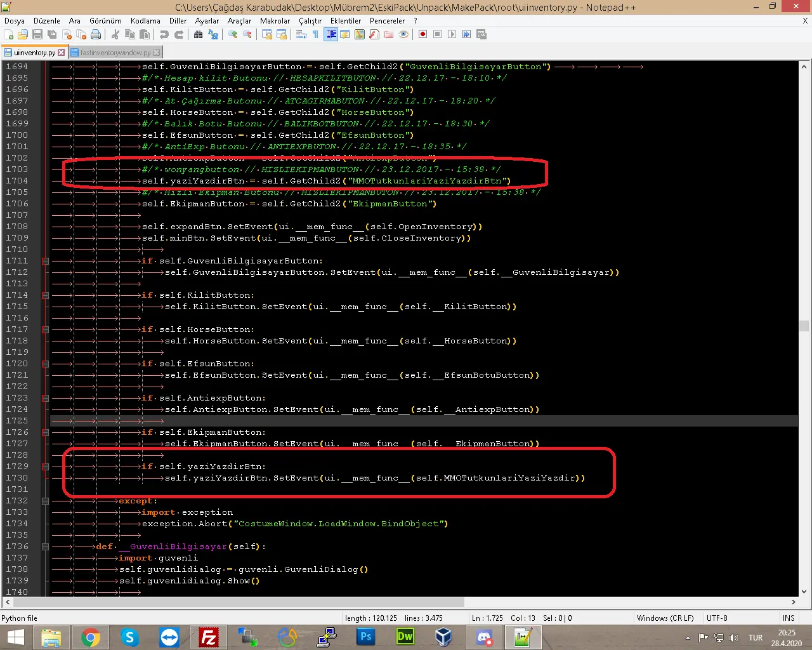Zoom out using the toolbar magnifier
812x650 pixels.
click(247, 34)
